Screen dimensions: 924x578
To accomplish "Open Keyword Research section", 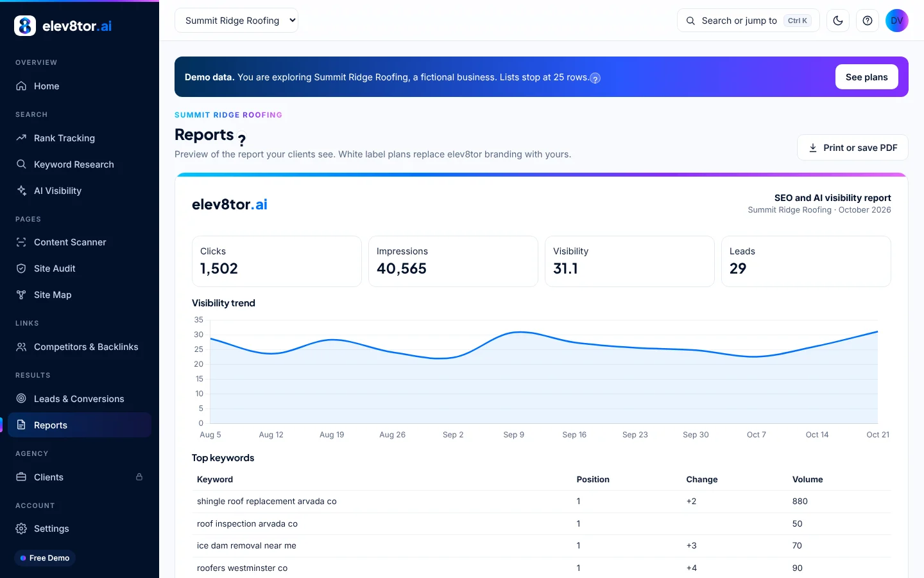I will (x=80, y=164).
